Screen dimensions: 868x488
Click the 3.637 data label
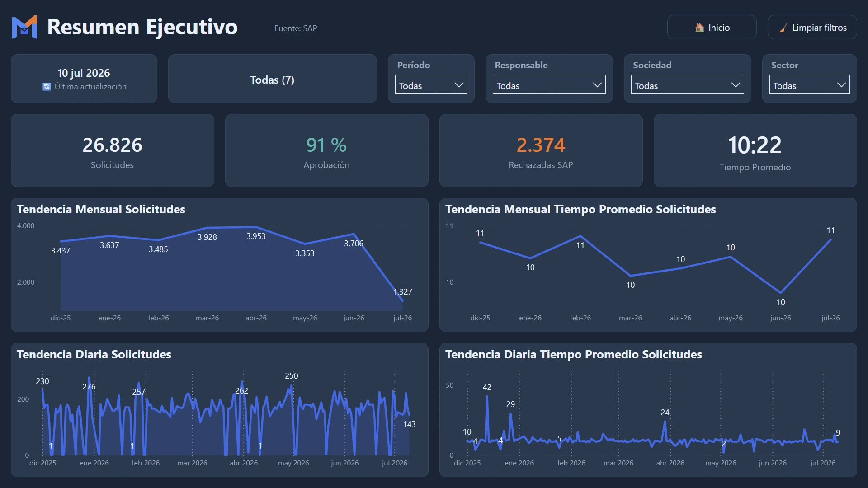click(109, 245)
